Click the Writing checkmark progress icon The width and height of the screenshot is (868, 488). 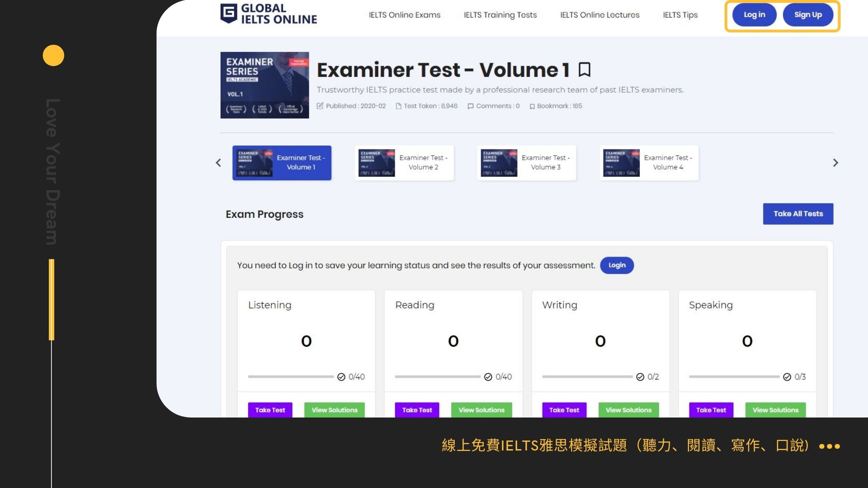pyautogui.click(x=640, y=377)
